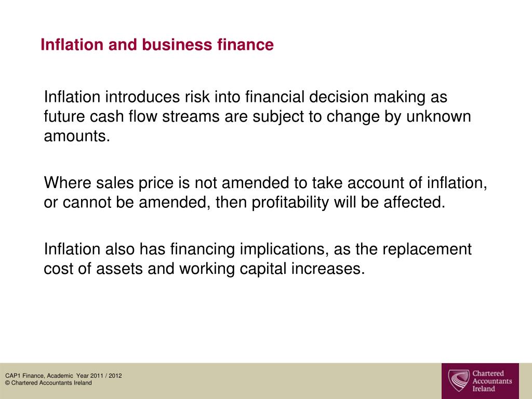532x399 pixels.
Task: Click the words 'working capital'
Action: coord(232,269)
